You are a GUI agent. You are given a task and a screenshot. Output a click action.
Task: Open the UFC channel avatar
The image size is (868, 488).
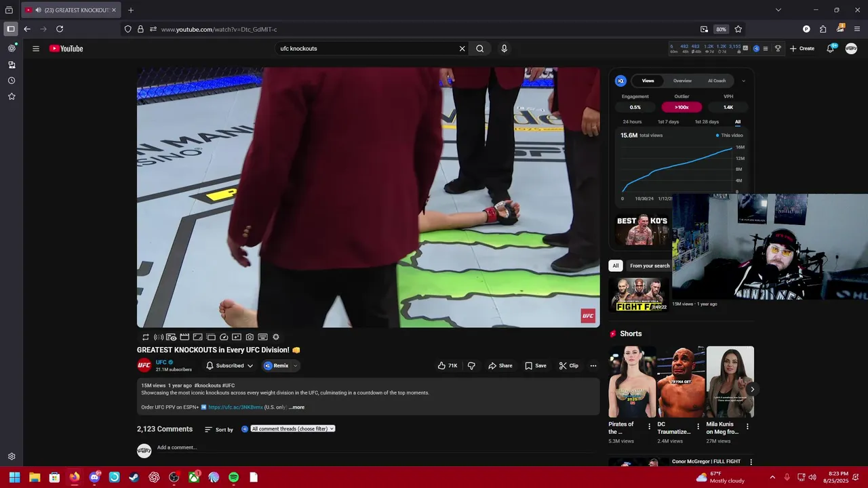pyautogui.click(x=144, y=365)
